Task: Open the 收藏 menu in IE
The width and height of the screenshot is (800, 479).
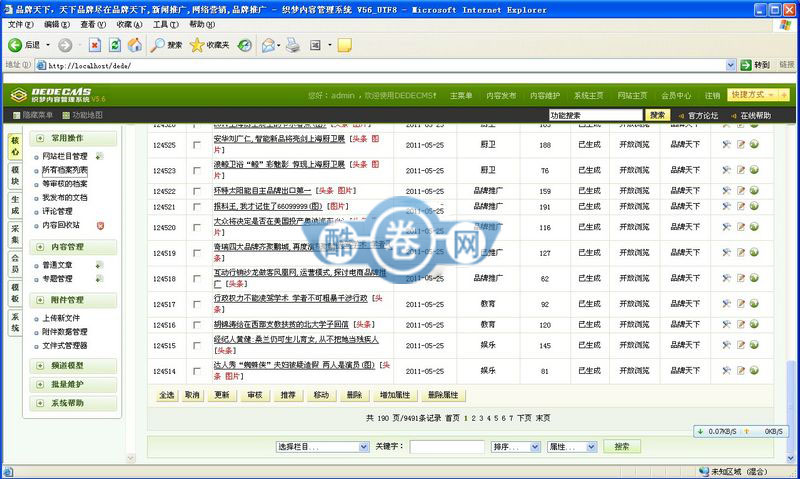Action: tap(129, 24)
